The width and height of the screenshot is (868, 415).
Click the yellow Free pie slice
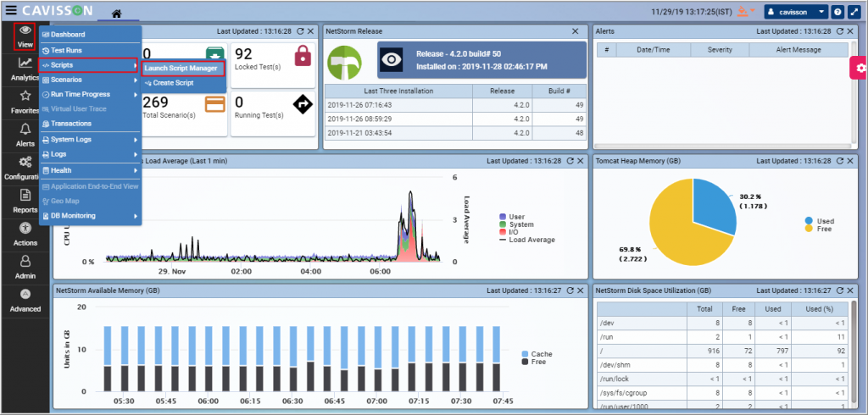(x=678, y=232)
